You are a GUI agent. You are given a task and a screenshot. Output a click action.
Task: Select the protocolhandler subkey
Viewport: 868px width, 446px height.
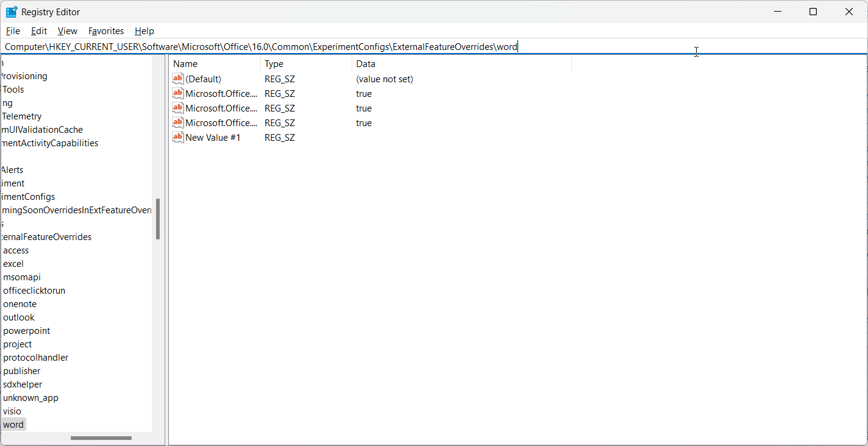(35, 357)
